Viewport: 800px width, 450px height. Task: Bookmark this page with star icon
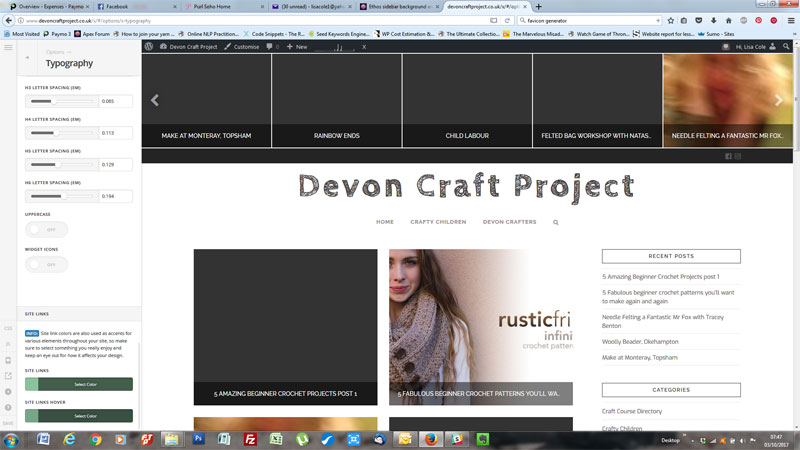670,20
